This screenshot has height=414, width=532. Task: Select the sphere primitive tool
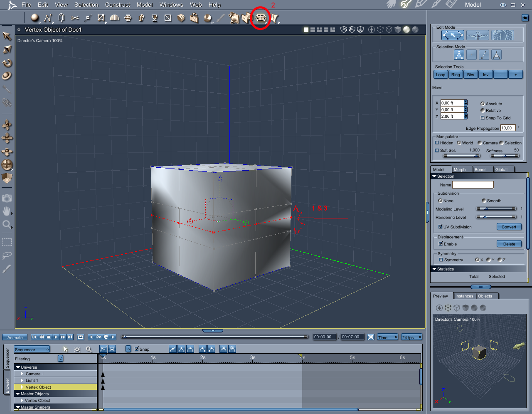(x=34, y=17)
